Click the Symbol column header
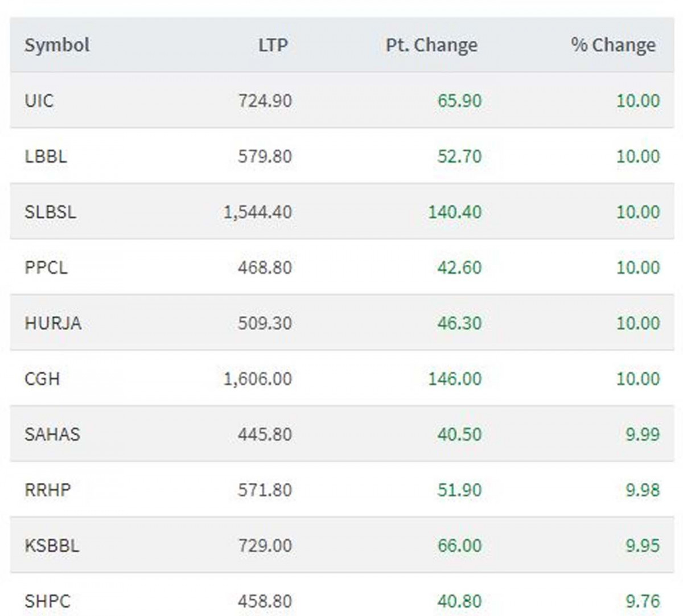The image size is (683, 616). pyautogui.click(x=57, y=45)
